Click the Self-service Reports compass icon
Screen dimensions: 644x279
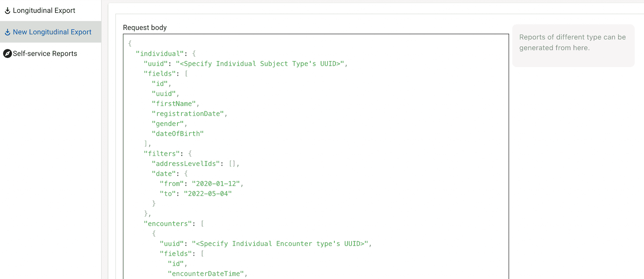tap(8, 54)
